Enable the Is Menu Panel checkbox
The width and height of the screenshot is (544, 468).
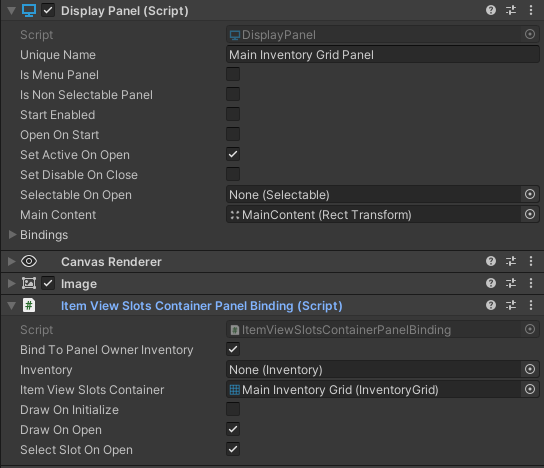[x=233, y=74]
